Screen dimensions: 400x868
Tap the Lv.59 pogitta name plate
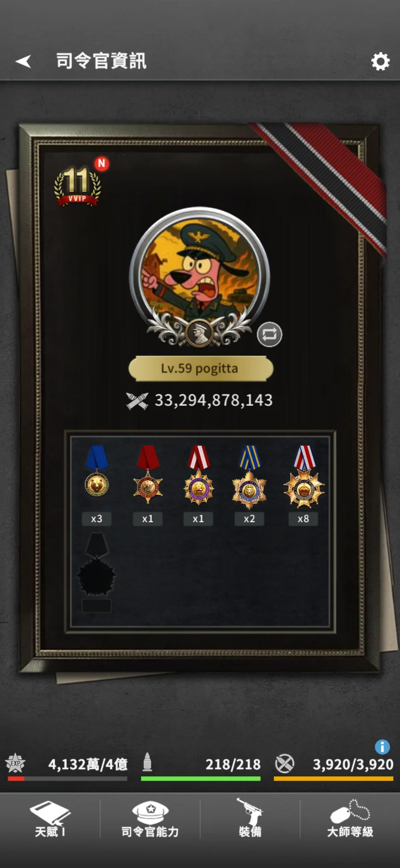pos(200,369)
